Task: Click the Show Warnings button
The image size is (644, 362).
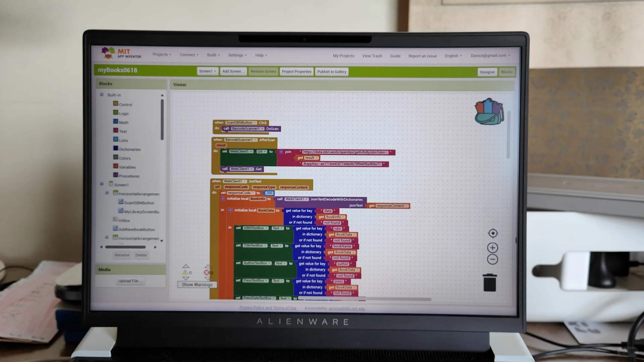Action: pos(197,284)
